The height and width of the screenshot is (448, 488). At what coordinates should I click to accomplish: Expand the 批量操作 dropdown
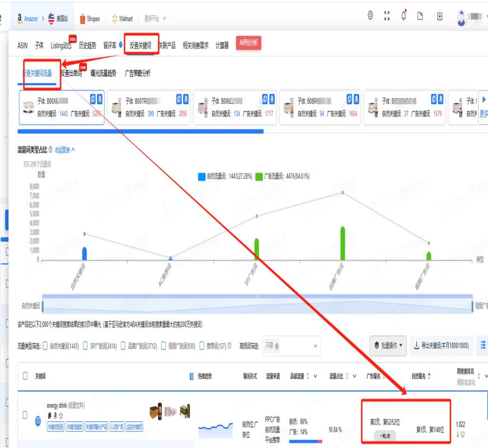(x=387, y=346)
